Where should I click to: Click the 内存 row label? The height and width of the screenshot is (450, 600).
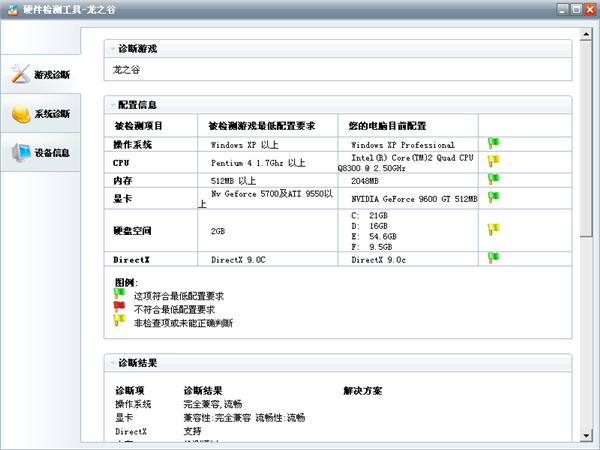(x=122, y=180)
